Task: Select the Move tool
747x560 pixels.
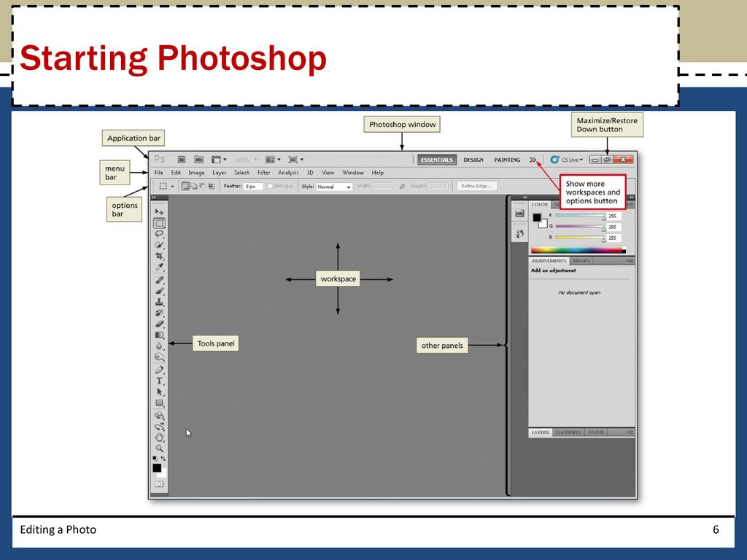Action: [x=159, y=211]
